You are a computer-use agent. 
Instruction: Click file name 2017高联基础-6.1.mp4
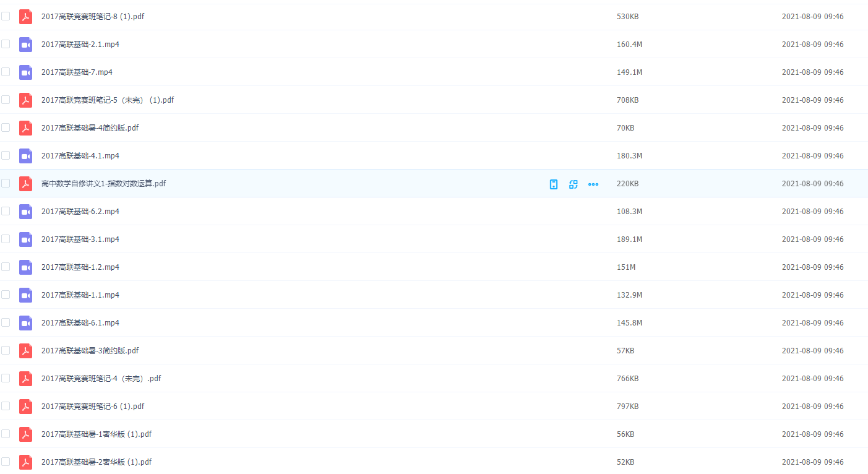[80, 323]
